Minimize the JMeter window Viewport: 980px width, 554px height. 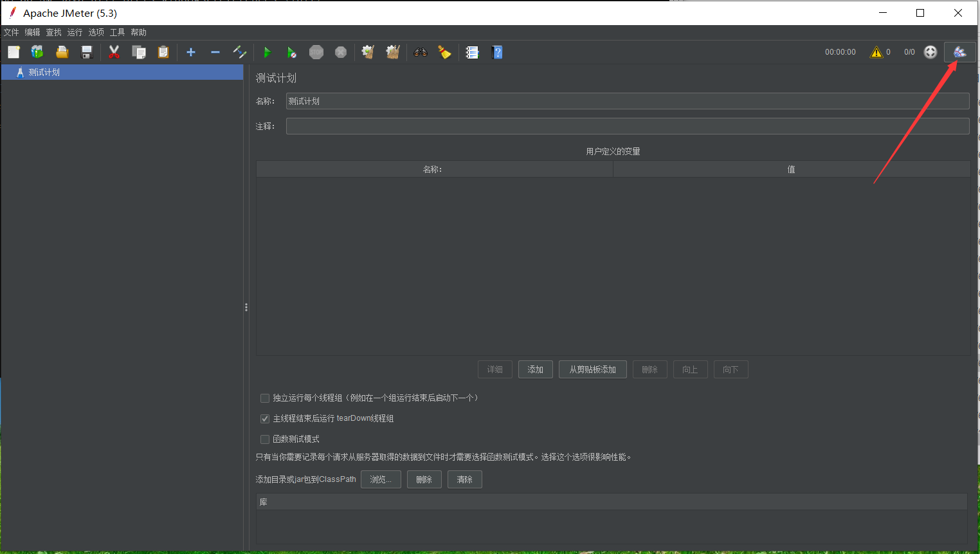click(883, 13)
